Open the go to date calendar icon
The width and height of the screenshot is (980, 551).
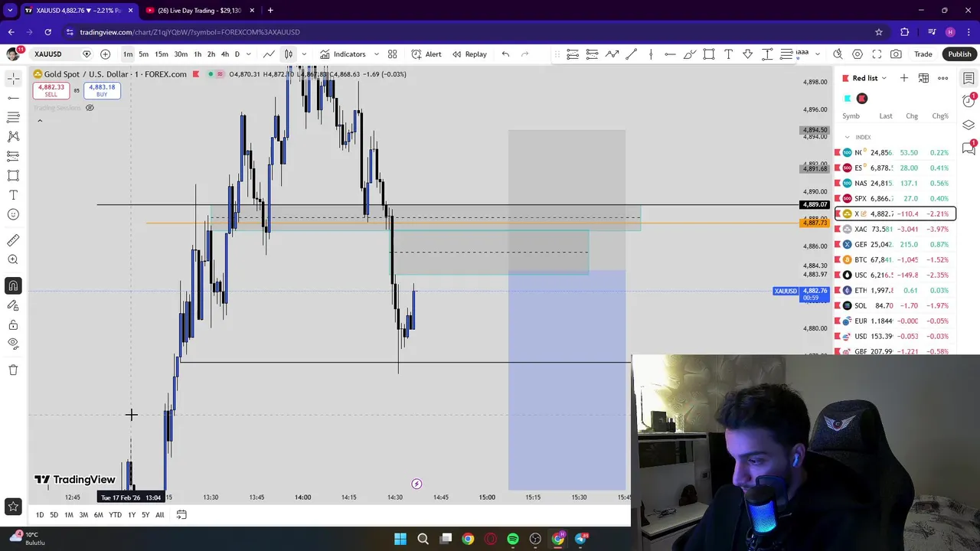click(181, 515)
